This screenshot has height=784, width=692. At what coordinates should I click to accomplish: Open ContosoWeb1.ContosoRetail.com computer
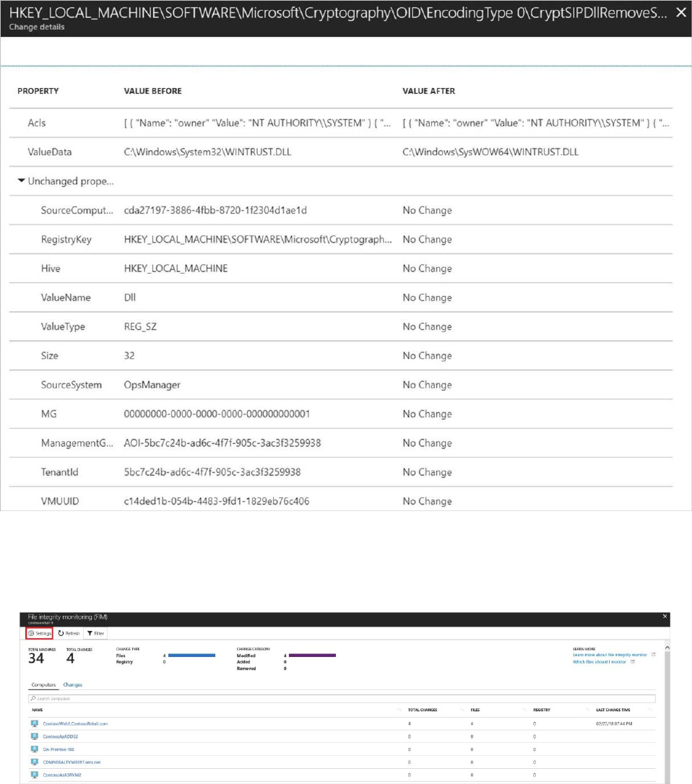(75, 723)
